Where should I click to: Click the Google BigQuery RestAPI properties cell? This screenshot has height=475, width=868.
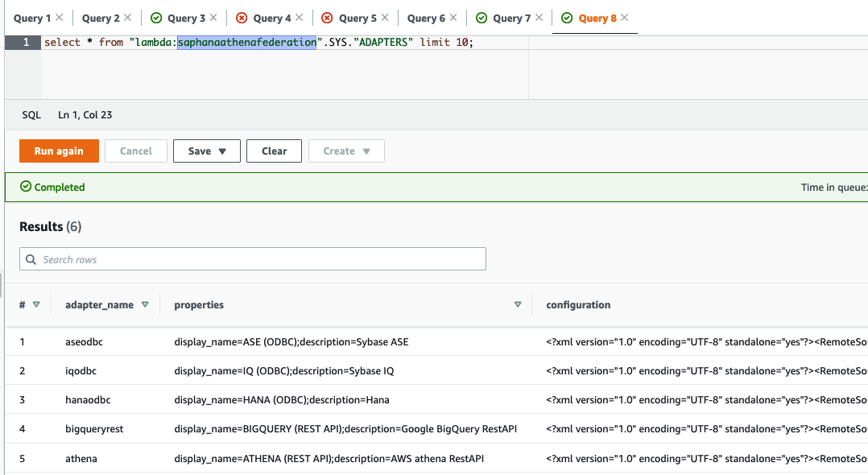point(345,429)
